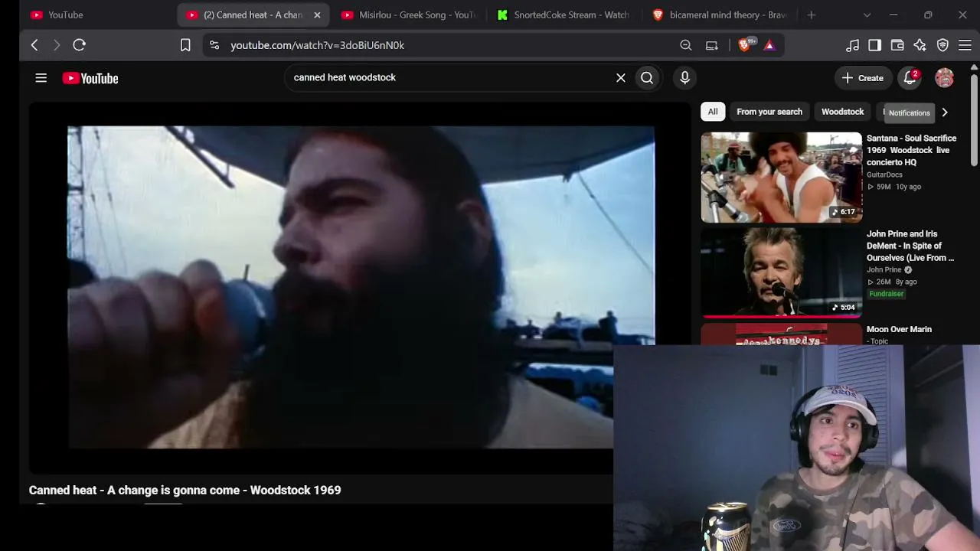Restore down the browser window
This screenshot has height=551, width=980.
coord(928,15)
